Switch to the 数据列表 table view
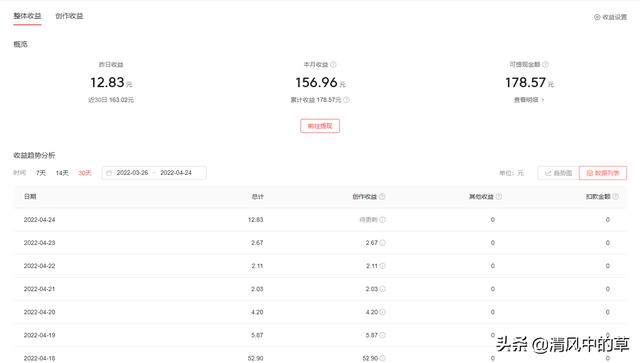Viewport: 640px width, 363px height. (603, 173)
